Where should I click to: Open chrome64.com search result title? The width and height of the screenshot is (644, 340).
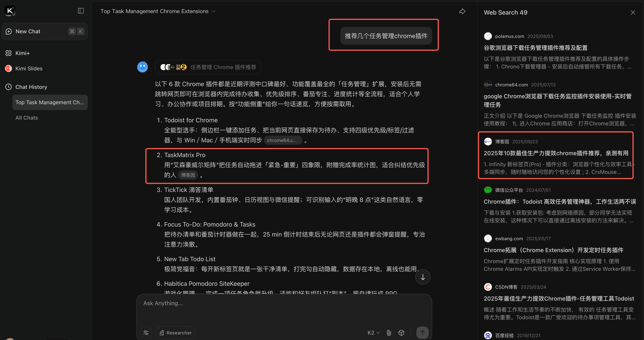click(x=558, y=100)
